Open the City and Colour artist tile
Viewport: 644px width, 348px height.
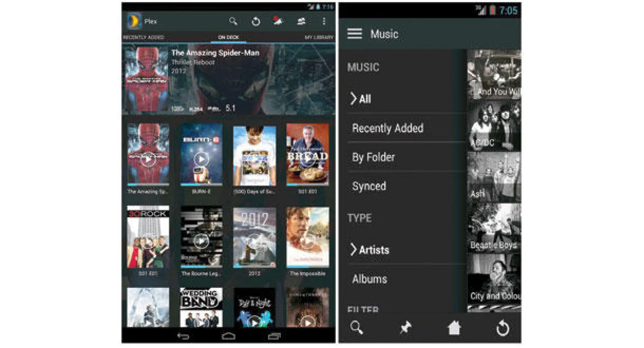click(x=494, y=279)
